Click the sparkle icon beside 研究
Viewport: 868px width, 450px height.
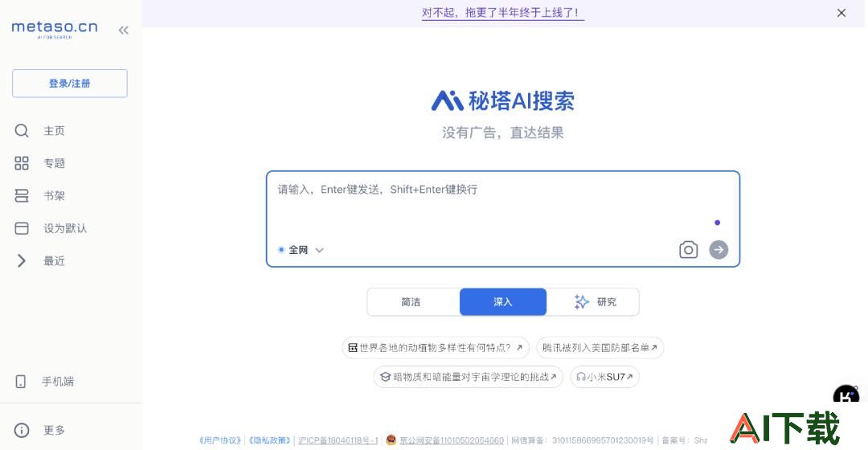(x=581, y=301)
